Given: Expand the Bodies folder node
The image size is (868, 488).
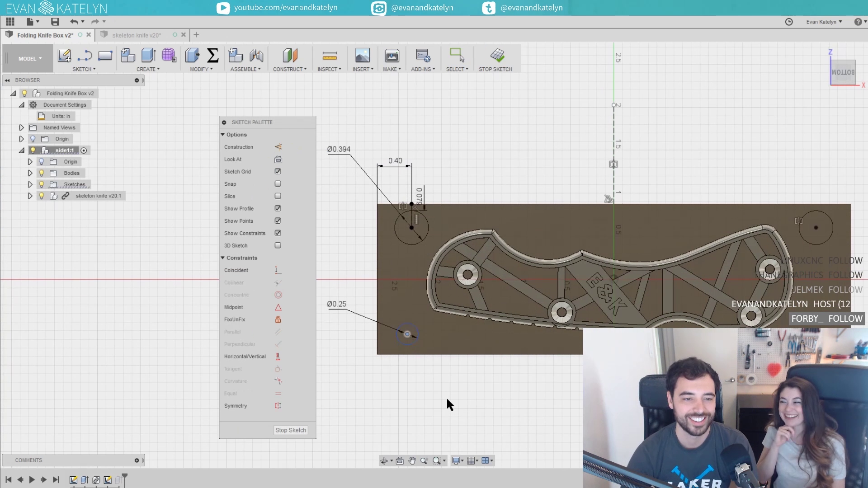Looking at the screenshot, I should pos(30,173).
